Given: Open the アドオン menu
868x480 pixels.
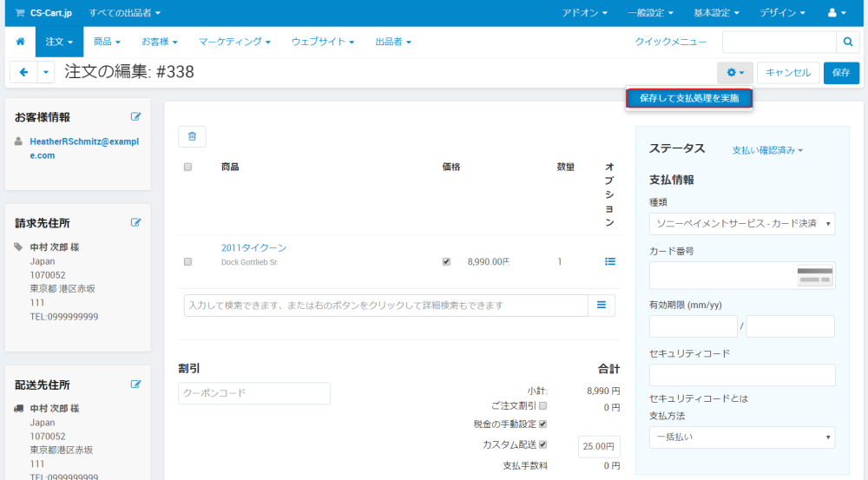Looking at the screenshot, I should (x=584, y=13).
